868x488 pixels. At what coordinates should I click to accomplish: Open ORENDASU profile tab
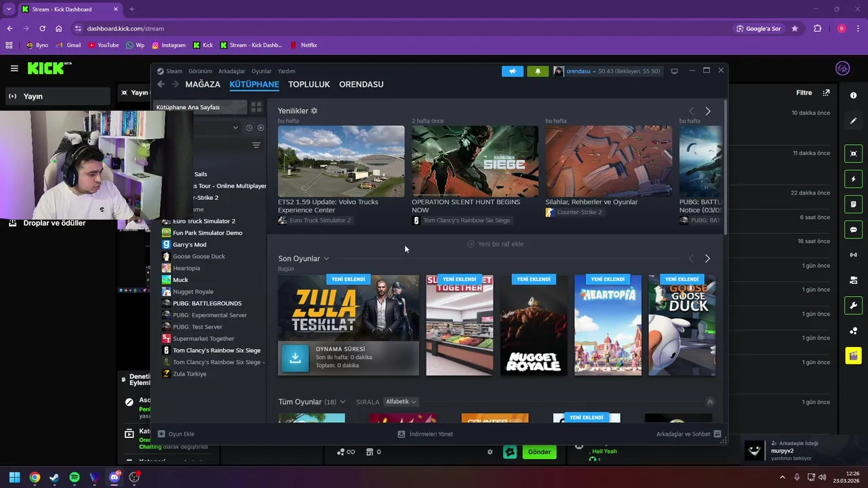pos(361,84)
